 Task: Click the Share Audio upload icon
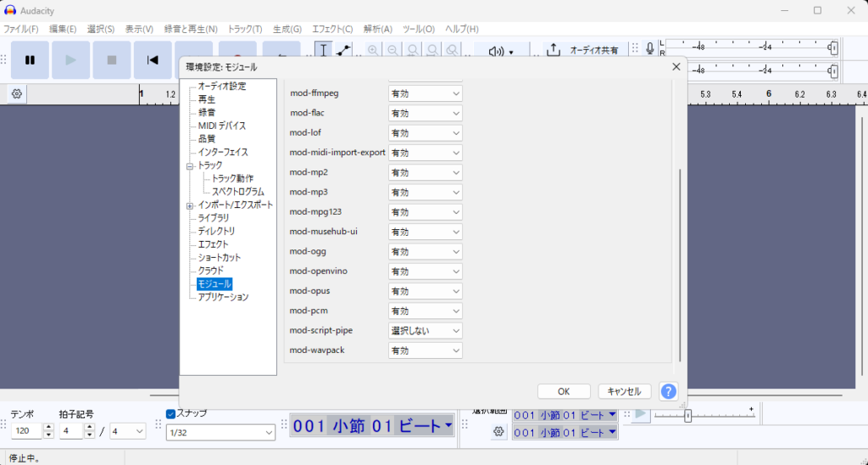tap(554, 50)
